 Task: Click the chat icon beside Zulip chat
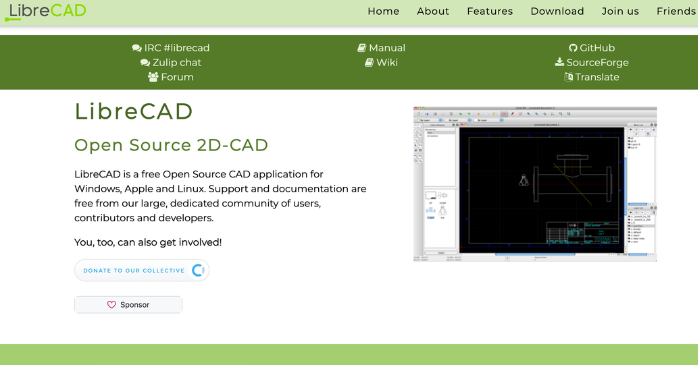point(145,63)
